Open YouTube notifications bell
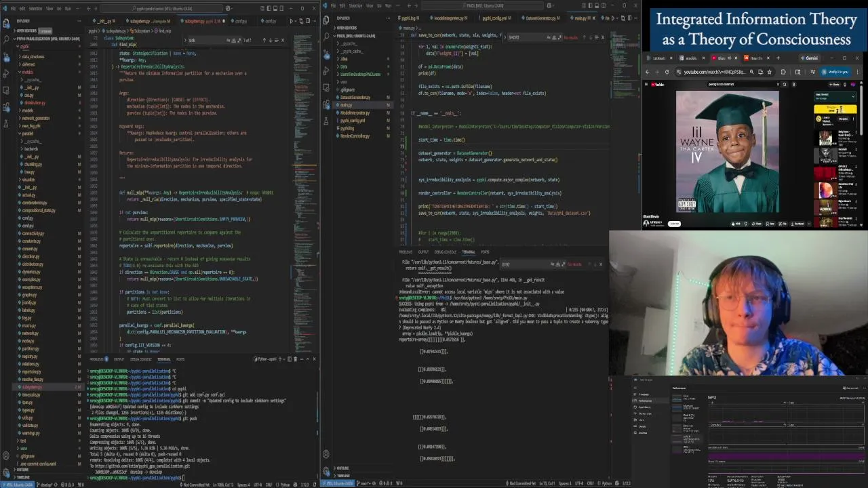 point(845,85)
